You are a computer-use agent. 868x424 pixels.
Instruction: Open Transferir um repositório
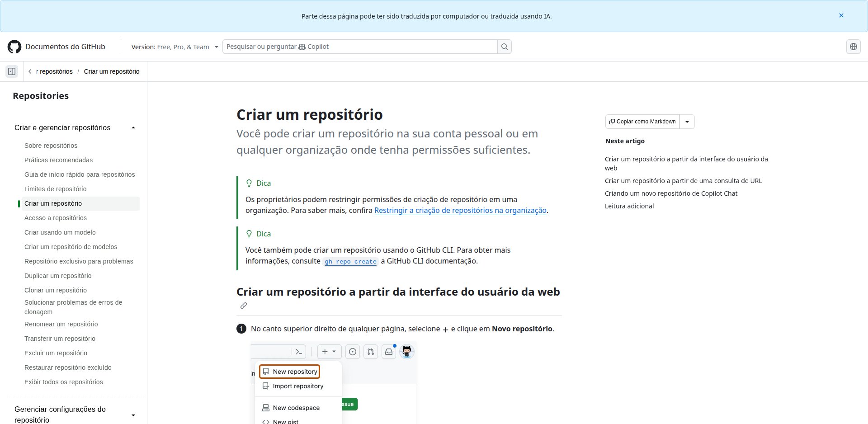click(x=60, y=339)
